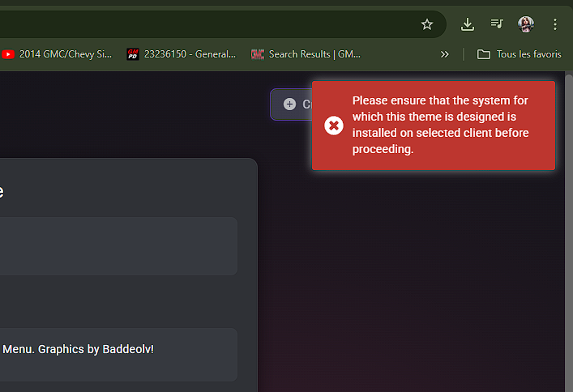Click the profile avatar picture
This screenshot has height=392, width=573.
pos(526,24)
